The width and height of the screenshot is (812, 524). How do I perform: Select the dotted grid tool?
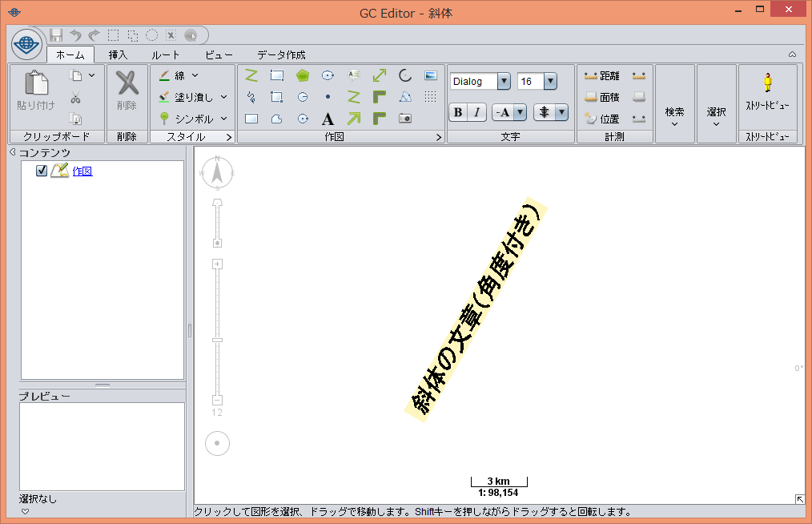[x=430, y=97]
